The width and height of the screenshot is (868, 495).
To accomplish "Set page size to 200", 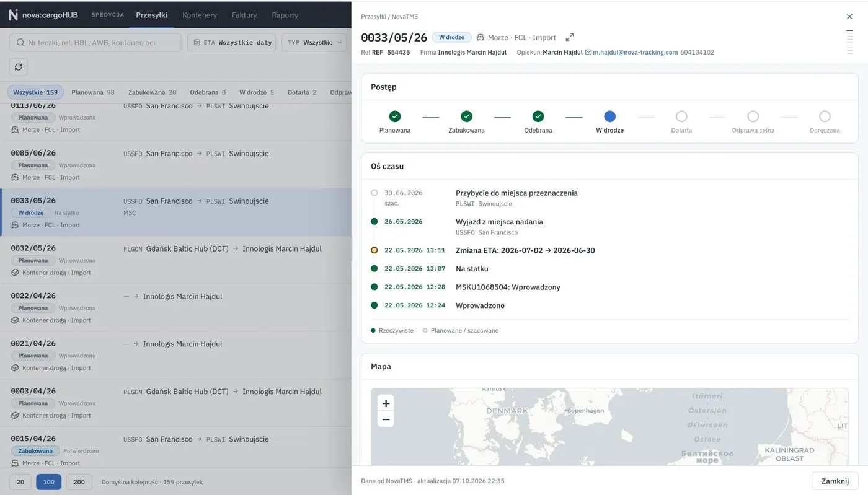I will coord(79,482).
